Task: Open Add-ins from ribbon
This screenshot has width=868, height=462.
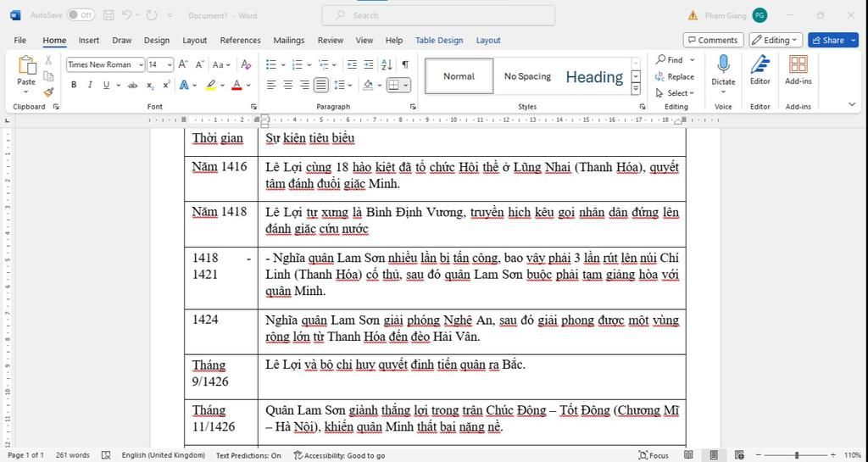Action: [798, 70]
